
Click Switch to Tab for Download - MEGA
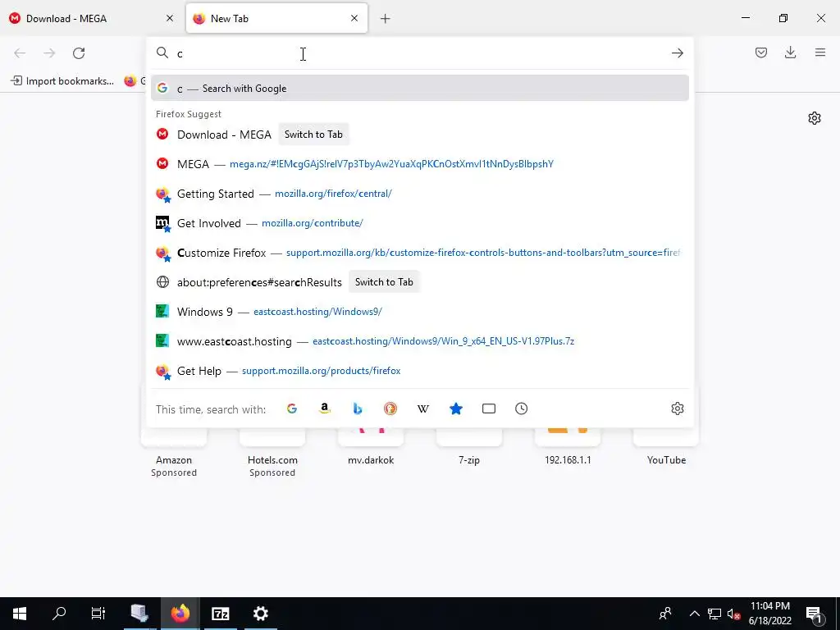click(313, 135)
